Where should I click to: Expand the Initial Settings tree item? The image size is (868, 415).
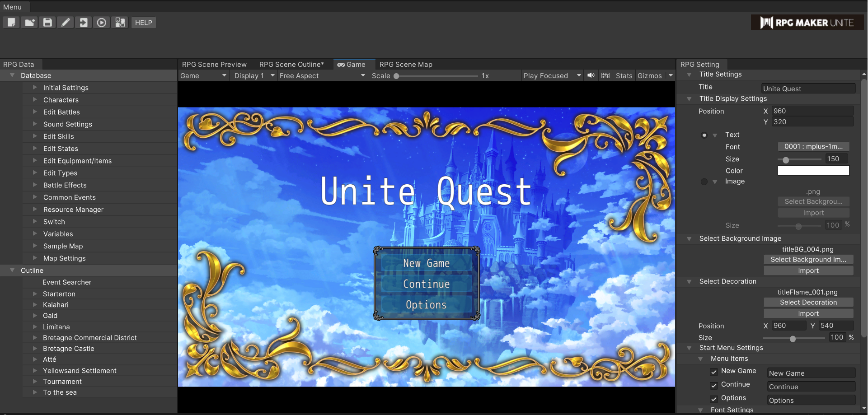[x=35, y=88]
